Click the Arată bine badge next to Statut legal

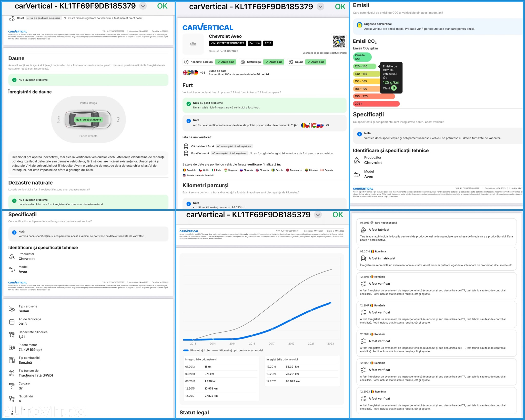(274, 62)
